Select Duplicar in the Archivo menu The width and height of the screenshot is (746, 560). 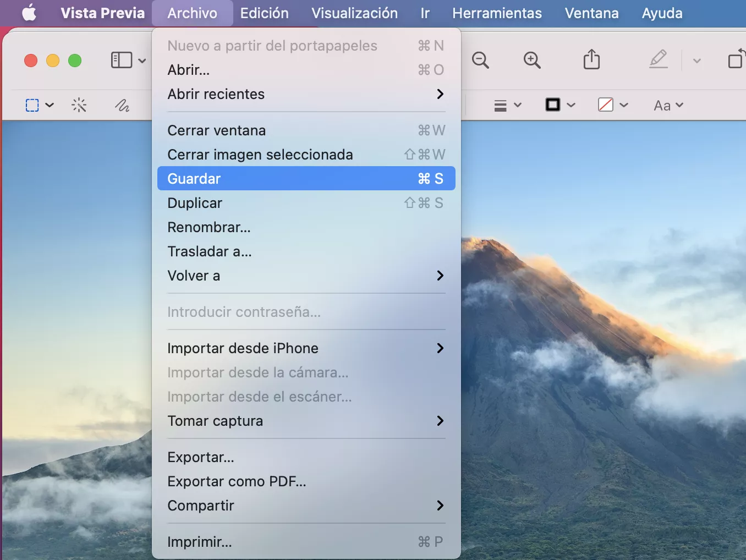(x=195, y=203)
